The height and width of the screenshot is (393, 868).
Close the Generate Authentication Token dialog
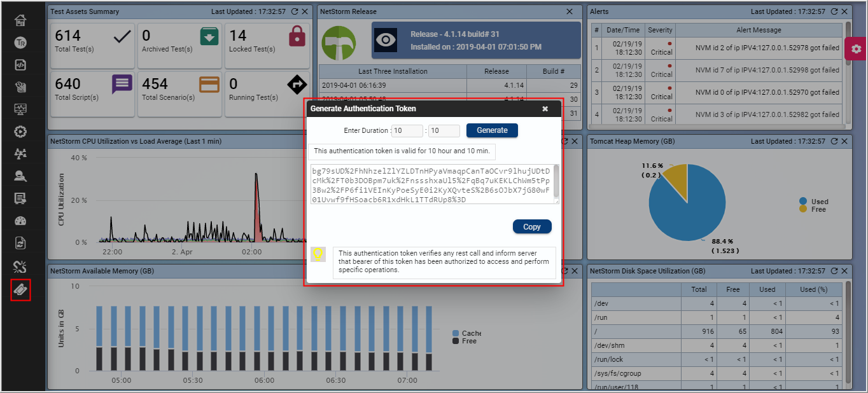[x=545, y=109]
